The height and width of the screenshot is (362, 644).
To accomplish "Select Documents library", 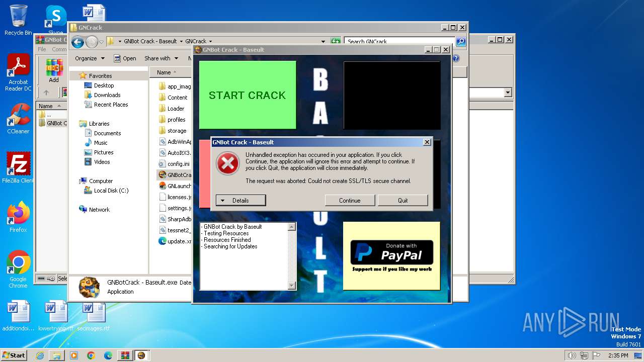I will click(107, 133).
